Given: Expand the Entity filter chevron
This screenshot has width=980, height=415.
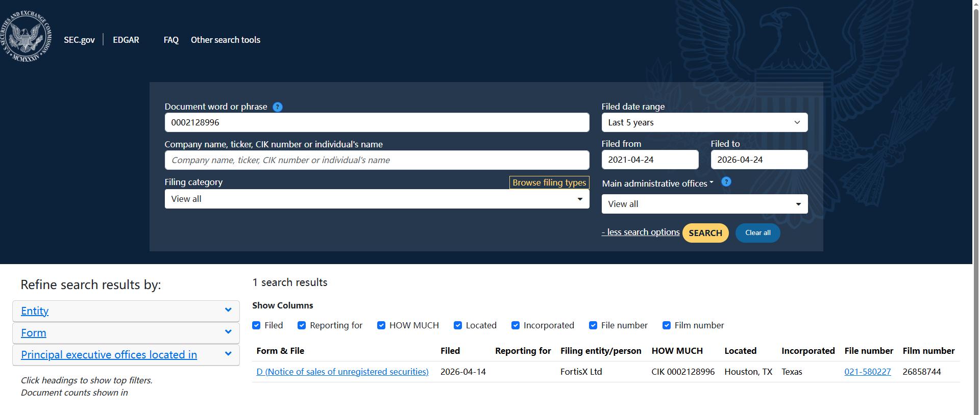Looking at the screenshot, I should click(x=228, y=310).
